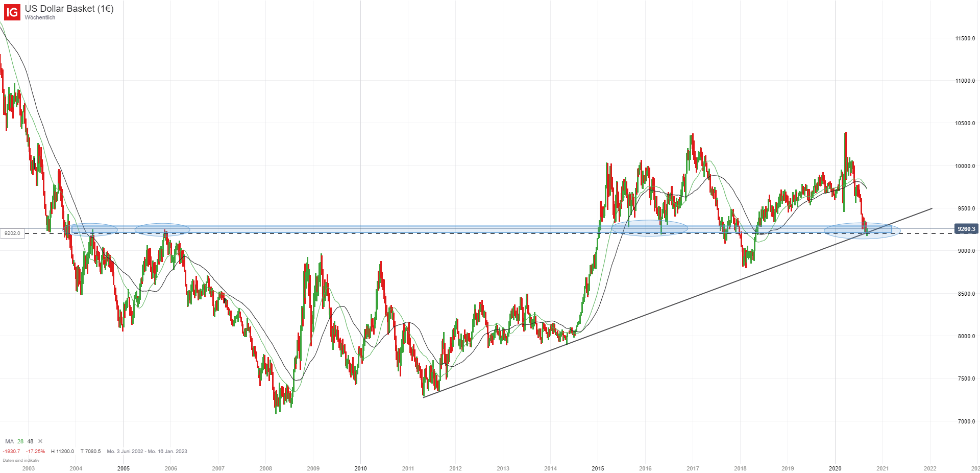The image size is (980, 473).
Task: Click the MA indicator label
Action: pyautogui.click(x=9, y=441)
